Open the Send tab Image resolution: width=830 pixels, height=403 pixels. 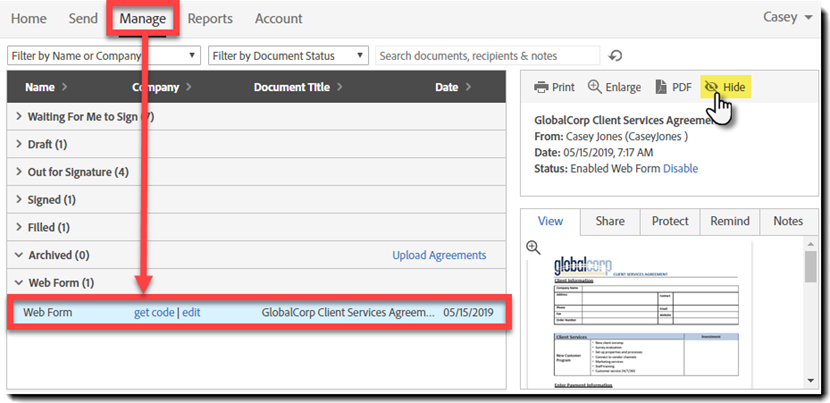click(x=83, y=19)
